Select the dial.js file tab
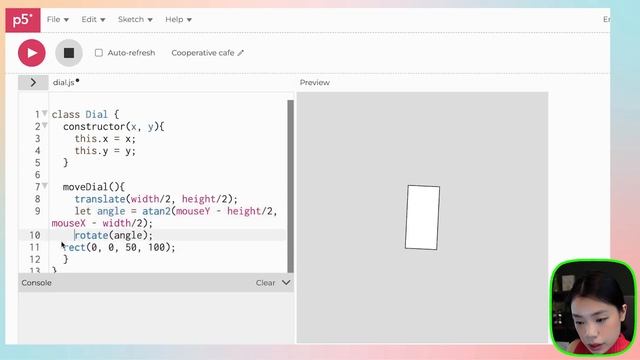640x360 pixels. point(64,82)
